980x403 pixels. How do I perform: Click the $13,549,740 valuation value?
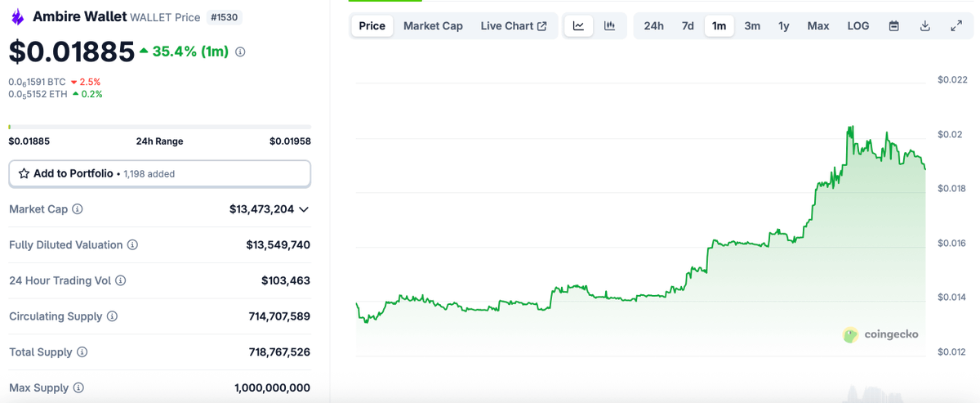[278, 245]
